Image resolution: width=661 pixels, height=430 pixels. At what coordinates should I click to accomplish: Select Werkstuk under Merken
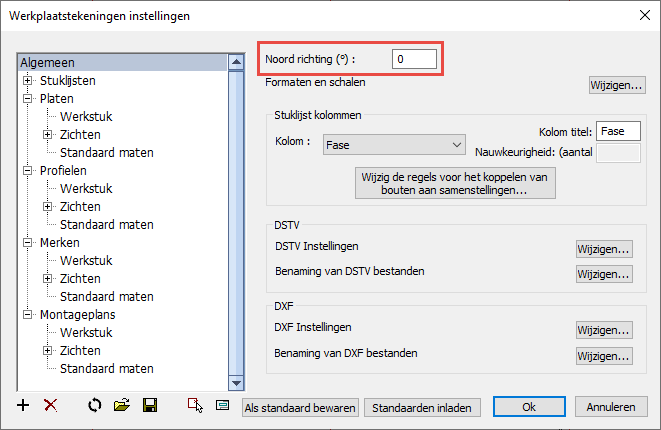[x=86, y=261]
